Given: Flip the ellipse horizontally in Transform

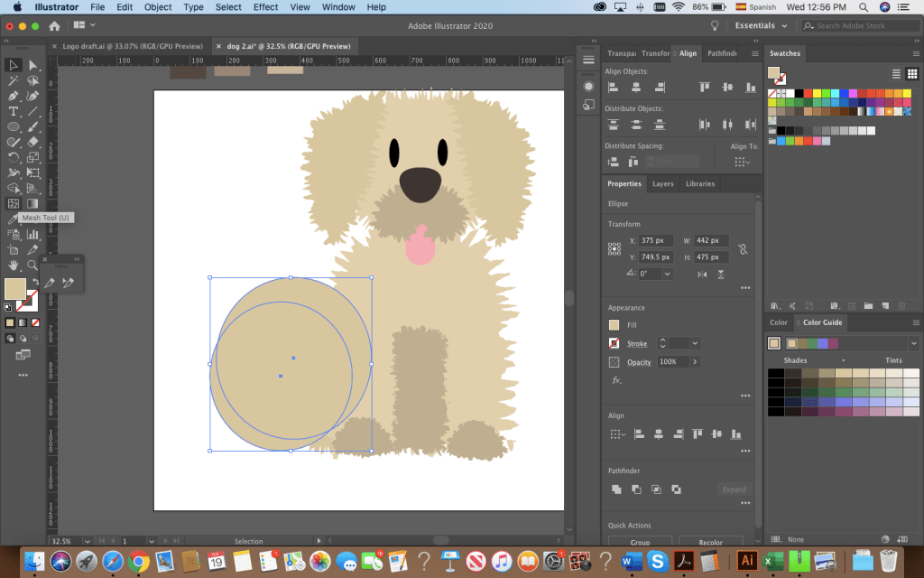Looking at the screenshot, I should coord(704,274).
